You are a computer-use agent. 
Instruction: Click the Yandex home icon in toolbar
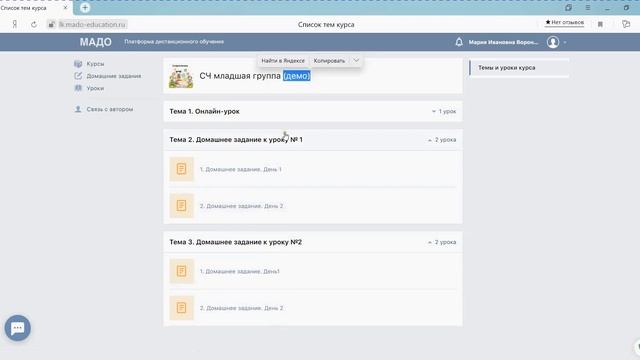point(15,24)
